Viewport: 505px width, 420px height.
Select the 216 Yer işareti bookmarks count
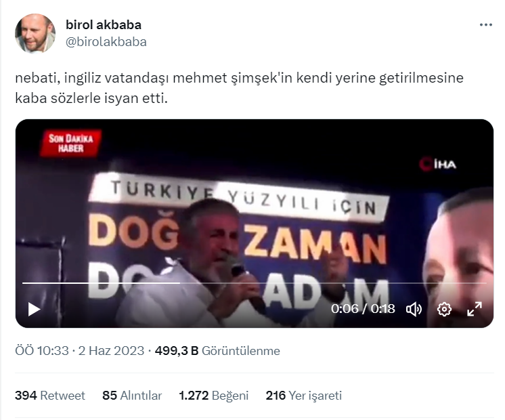point(303,396)
